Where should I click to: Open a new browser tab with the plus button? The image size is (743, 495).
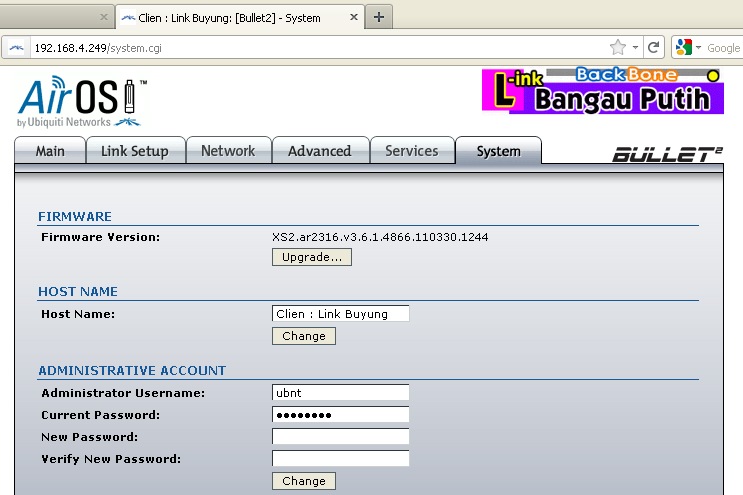[379, 18]
